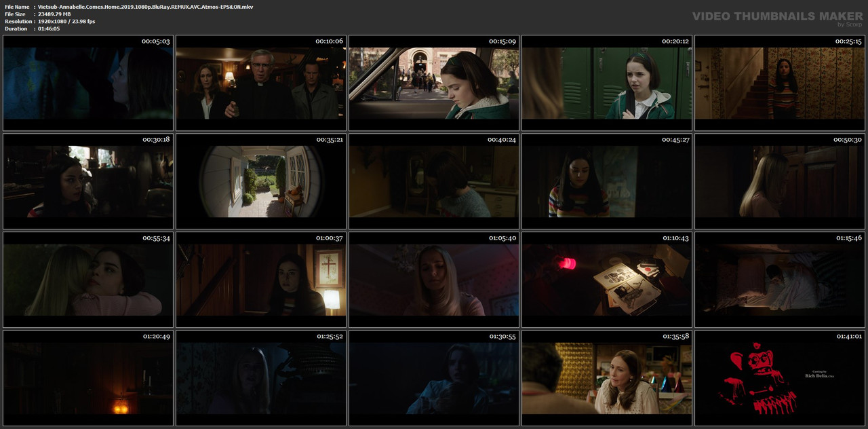This screenshot has height=429, width=868.
Task: Select the resolution value 1920x1080 / 23.98 fps
Action: point(66,22)
